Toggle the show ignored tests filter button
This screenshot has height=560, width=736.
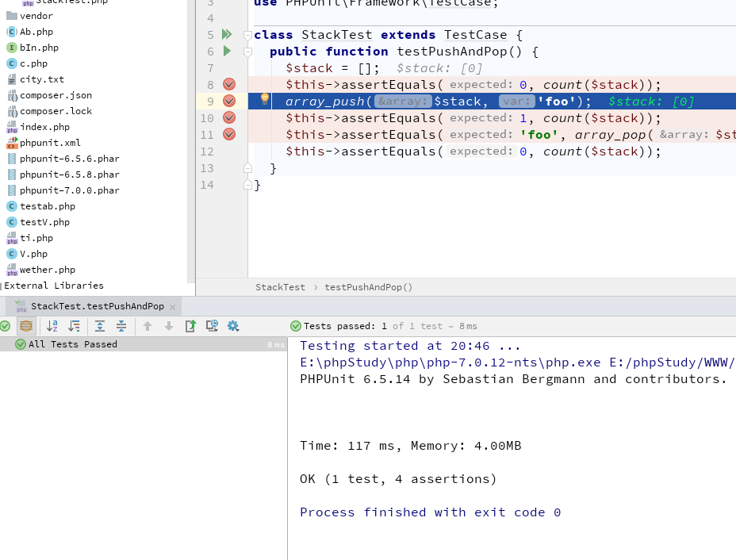pos(26,326)
